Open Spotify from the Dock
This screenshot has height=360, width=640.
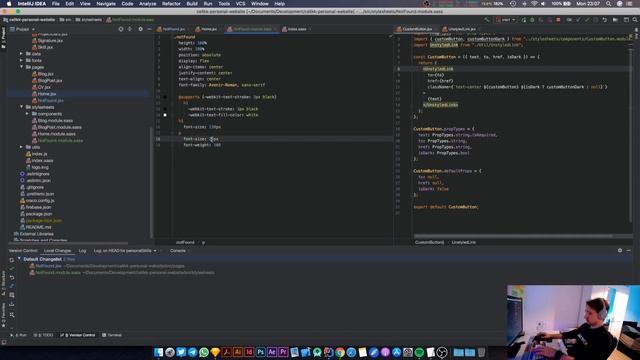pos(419,352)
